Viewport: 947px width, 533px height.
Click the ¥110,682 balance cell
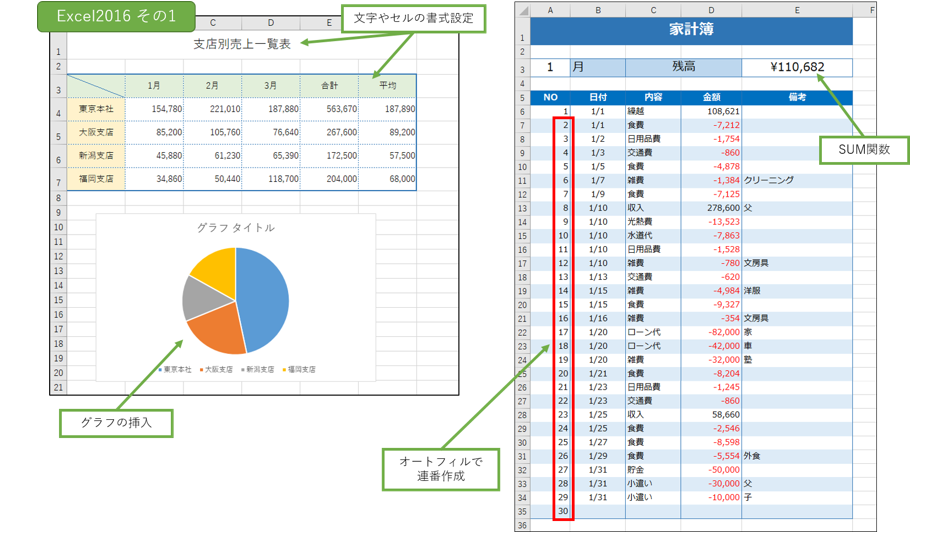point(797,68)
